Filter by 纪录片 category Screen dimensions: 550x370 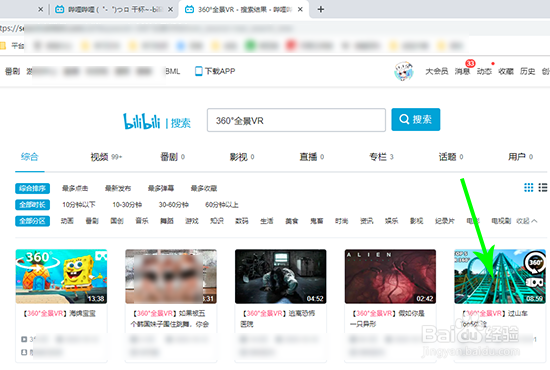coord(445,221)
